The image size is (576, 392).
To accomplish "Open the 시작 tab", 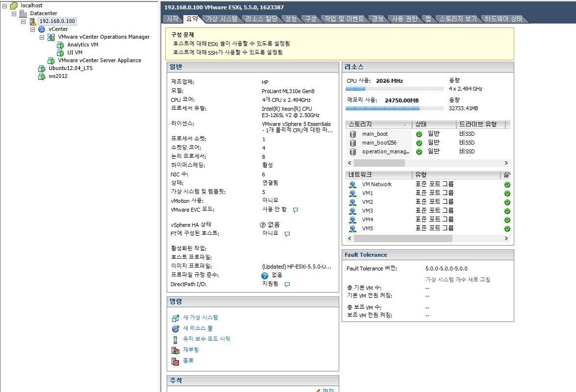I will pos(173,19).
